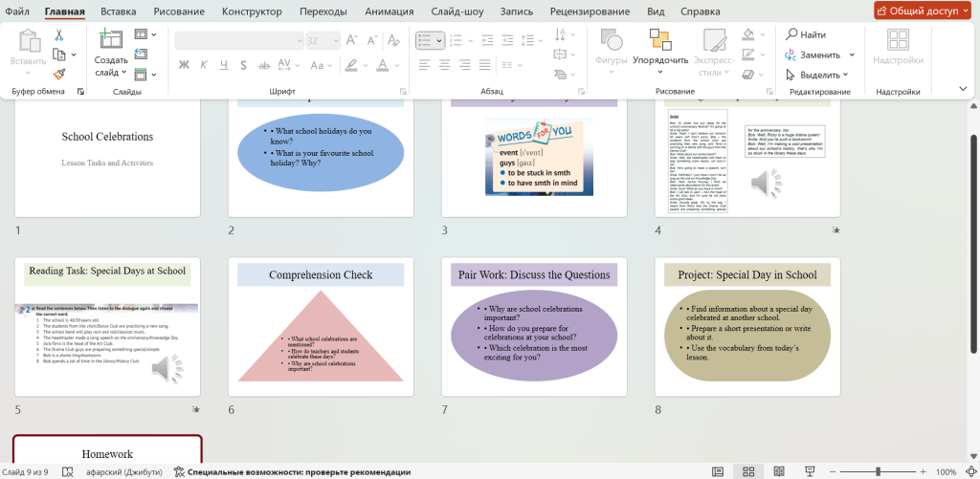Expand the Выделить dropdown
Viewport: 980px width, 479px height.
click(847, 75)
